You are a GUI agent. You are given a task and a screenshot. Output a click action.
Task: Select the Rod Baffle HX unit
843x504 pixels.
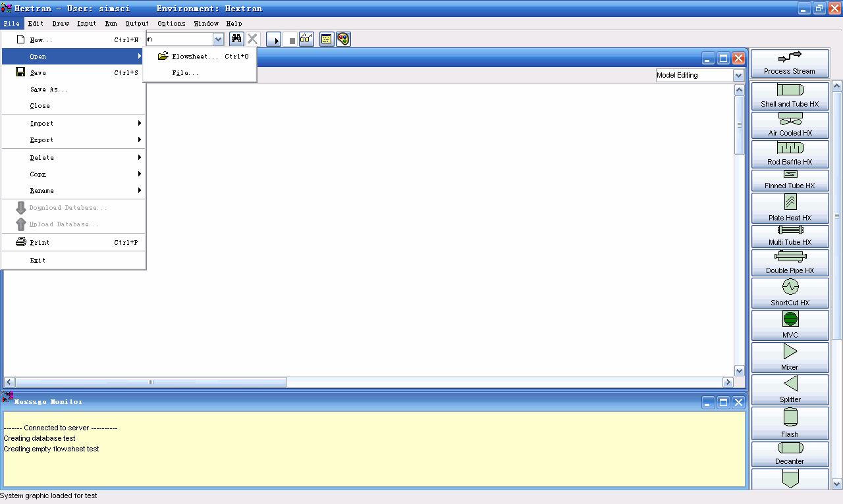790,154
